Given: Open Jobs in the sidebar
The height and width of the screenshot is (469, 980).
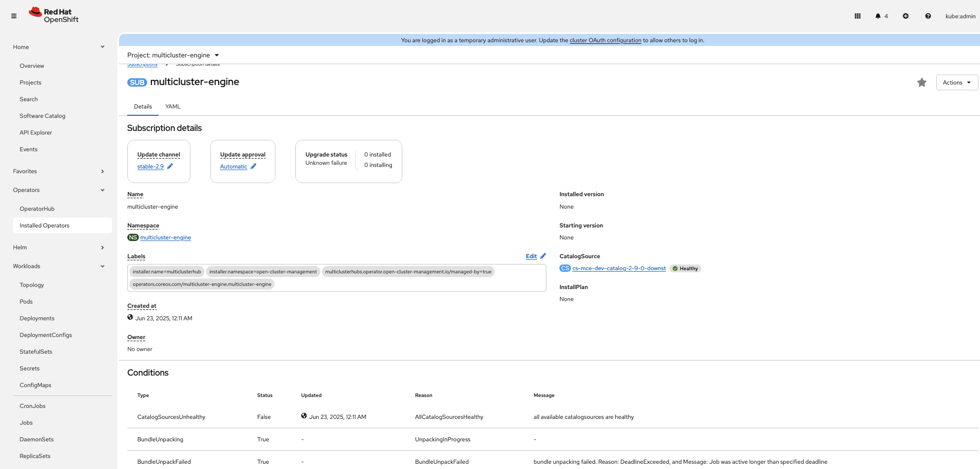Looking at the screenshot, I should click(x=26, y=423).
